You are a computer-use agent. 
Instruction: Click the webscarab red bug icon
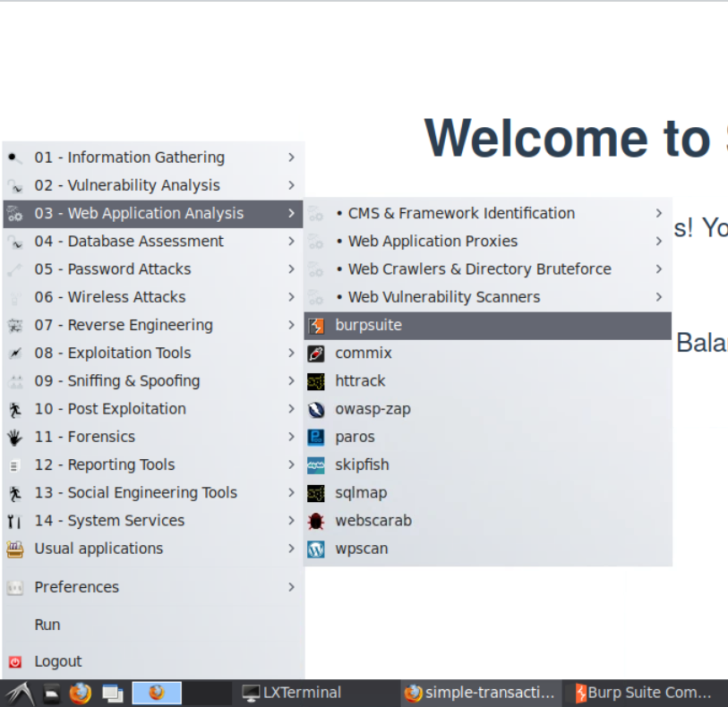coord(316,521)
